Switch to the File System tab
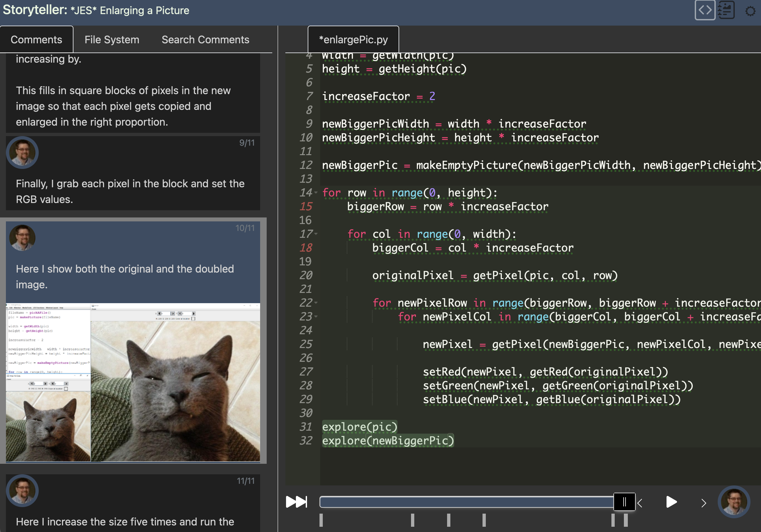The width and height of the screenshot is (761, 532). [x=112, y=39]
